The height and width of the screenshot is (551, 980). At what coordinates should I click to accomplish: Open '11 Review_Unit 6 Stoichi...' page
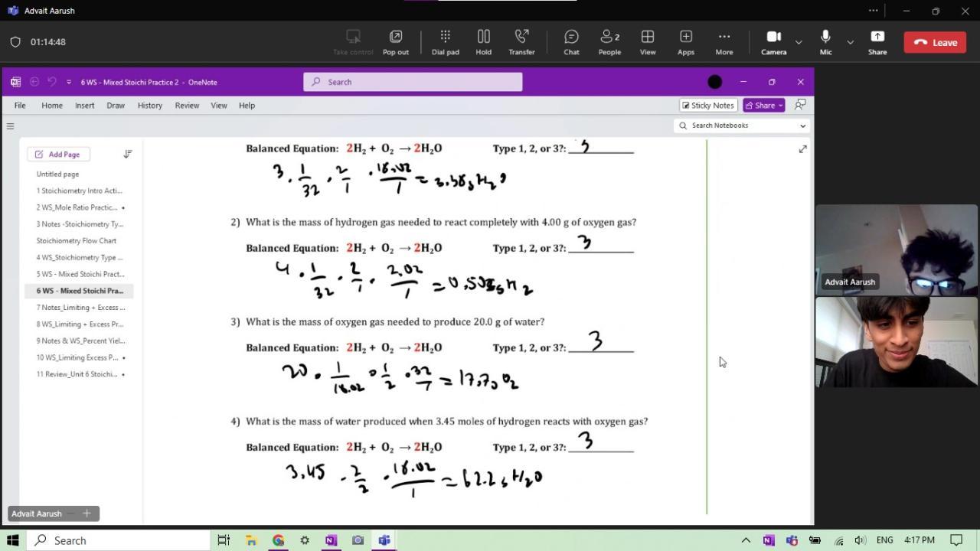click(79, 374)
